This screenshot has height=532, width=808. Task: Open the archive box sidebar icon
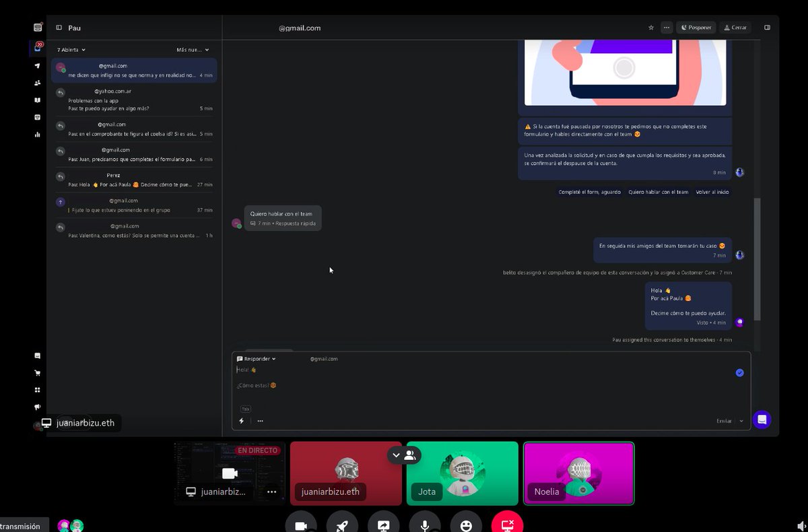38,117
